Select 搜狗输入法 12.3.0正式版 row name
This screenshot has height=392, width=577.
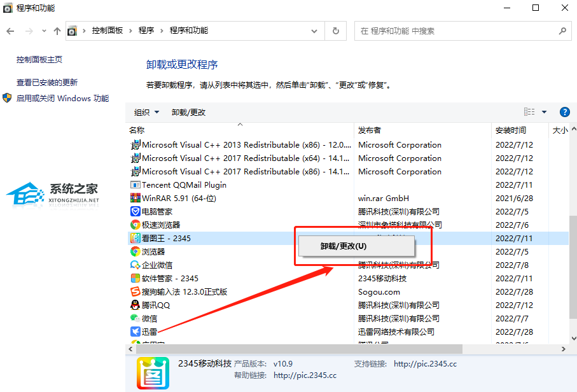tap(184, 291)
